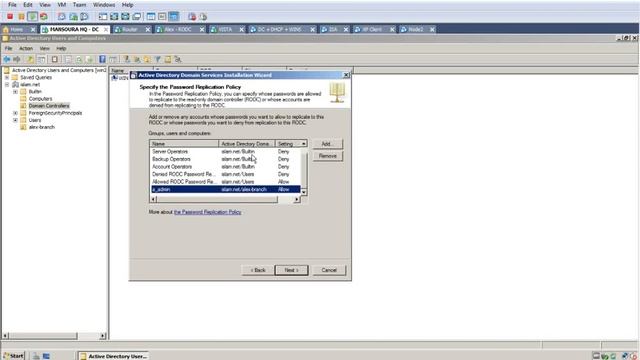Expand the Builtin container
Image resolution: width=640 pixels, height=360 pixels.
click(x=16, y=92)
